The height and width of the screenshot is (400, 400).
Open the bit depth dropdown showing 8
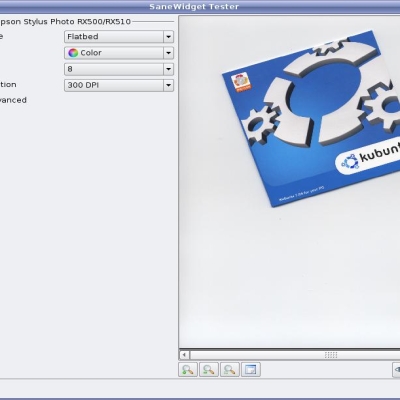pyautogui.click(x=119, y=69)
